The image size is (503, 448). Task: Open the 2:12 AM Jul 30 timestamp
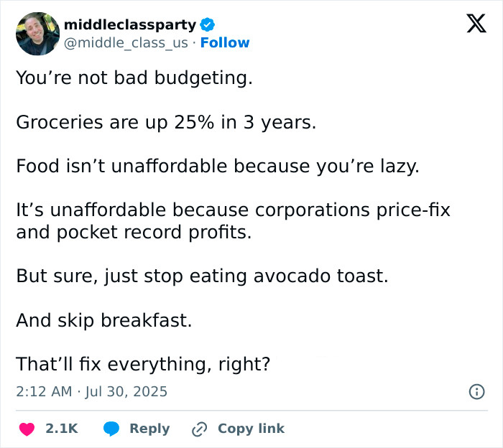coord(91,391)
